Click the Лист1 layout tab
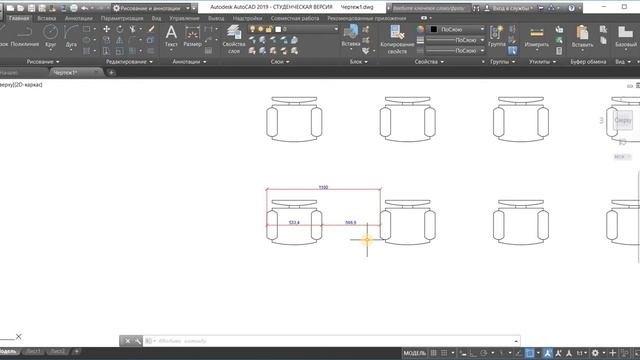Image resolution: width=640 pixels, height=360 pixels. point(34,351)
